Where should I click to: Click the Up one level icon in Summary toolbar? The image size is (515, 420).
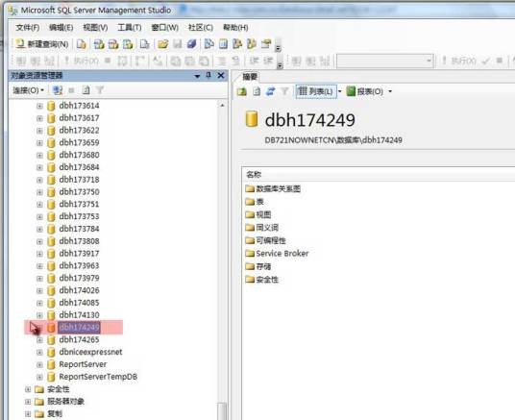click(242, 91)
